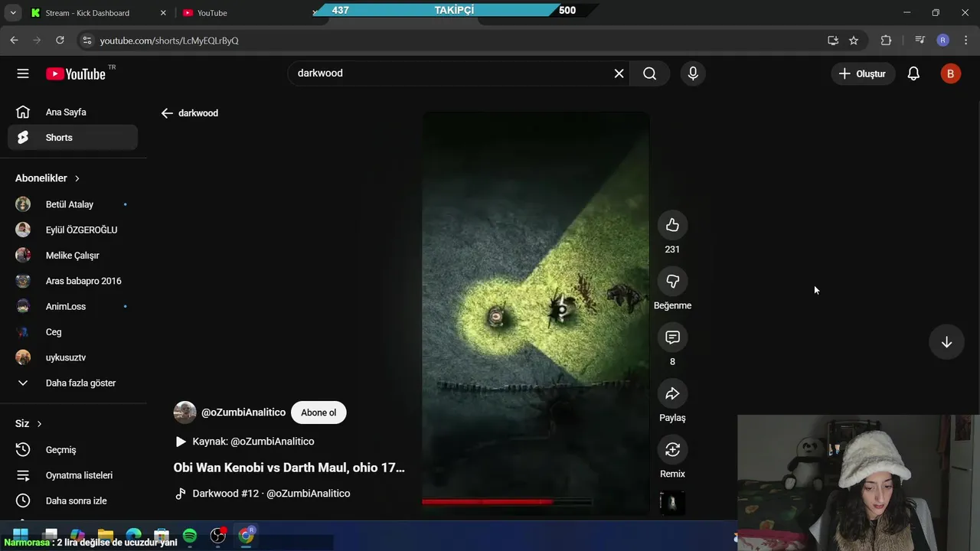Open sound thumbnail below Remix
Viewport: 980px width, 551px height.
click(672, 503)
